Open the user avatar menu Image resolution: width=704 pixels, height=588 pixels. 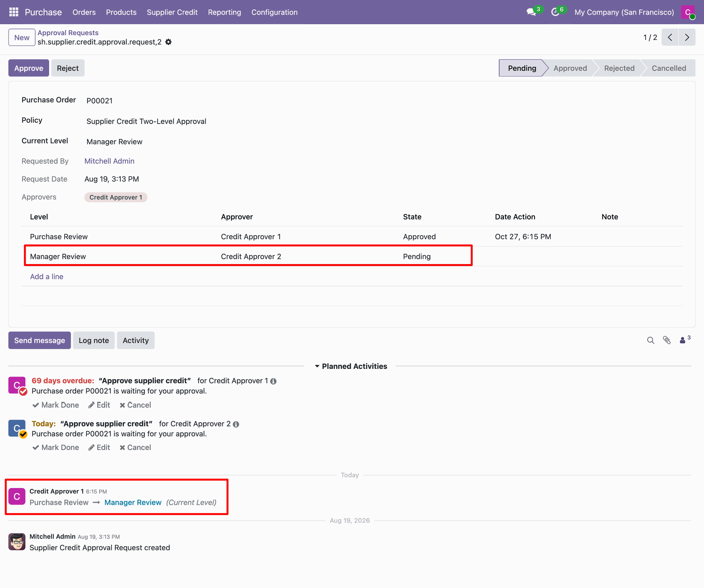(688, 12)
